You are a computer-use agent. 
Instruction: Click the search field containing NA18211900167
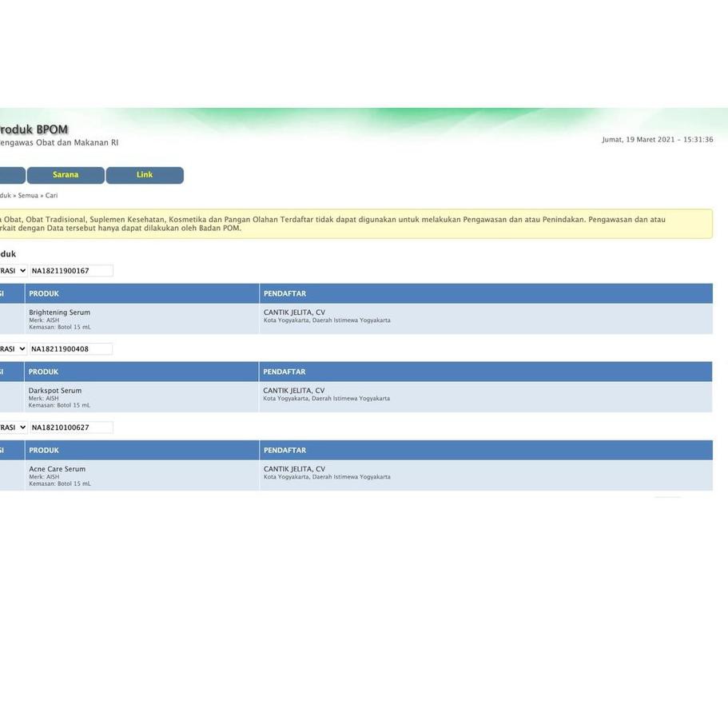pyautogui.click(x=71, y=271)
